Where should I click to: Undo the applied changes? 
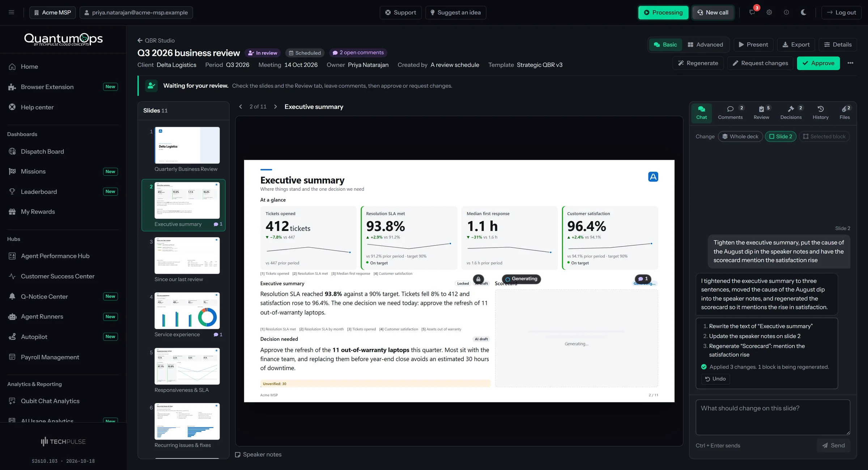(715, 379)
